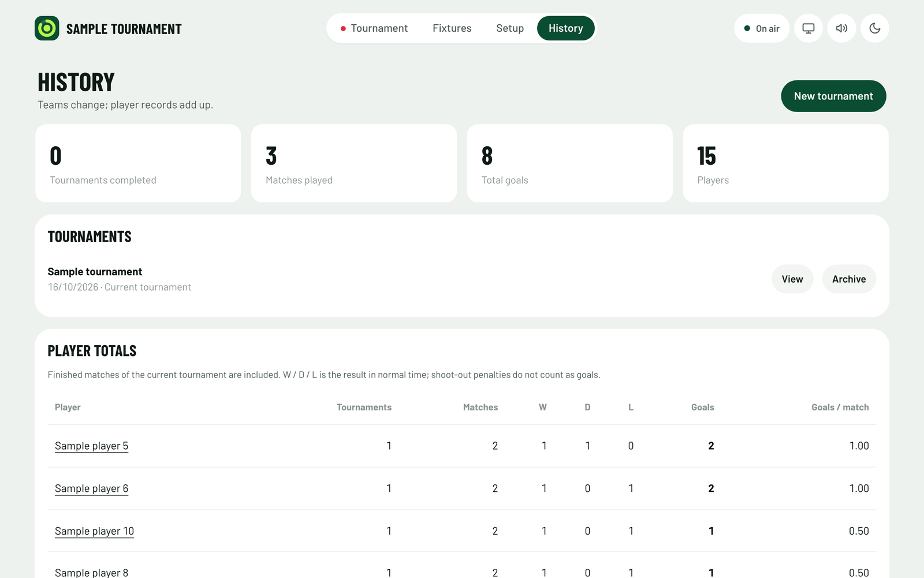Click the TOURNAMENTS section heading
The image size is (924, 578).
coord(90,237)
